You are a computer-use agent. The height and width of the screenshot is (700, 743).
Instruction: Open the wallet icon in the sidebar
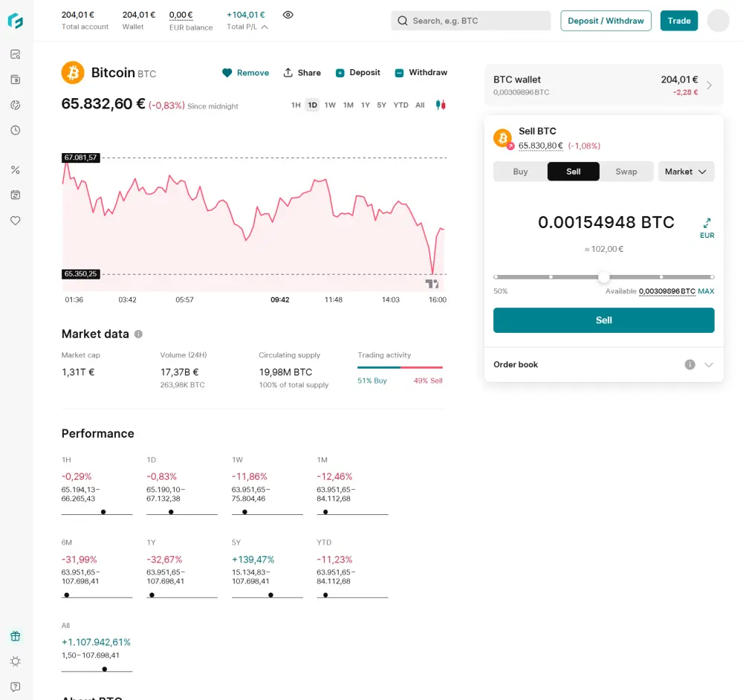pos(16,79)
